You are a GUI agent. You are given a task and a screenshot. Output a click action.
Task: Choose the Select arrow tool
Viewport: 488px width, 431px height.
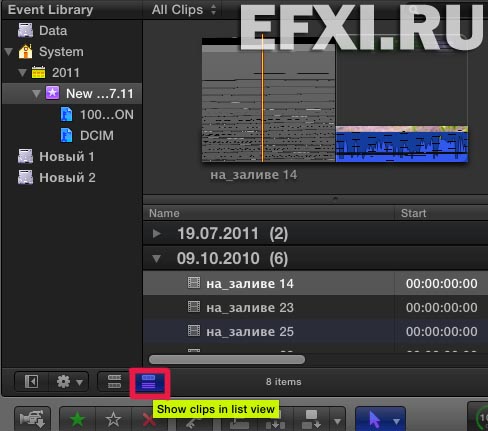tap(374, 419)
